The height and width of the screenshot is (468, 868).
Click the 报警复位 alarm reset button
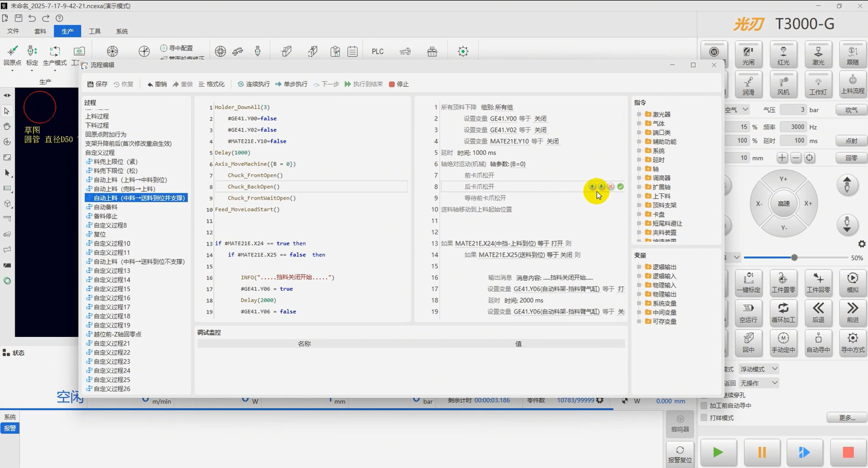(x=680, y=453)
